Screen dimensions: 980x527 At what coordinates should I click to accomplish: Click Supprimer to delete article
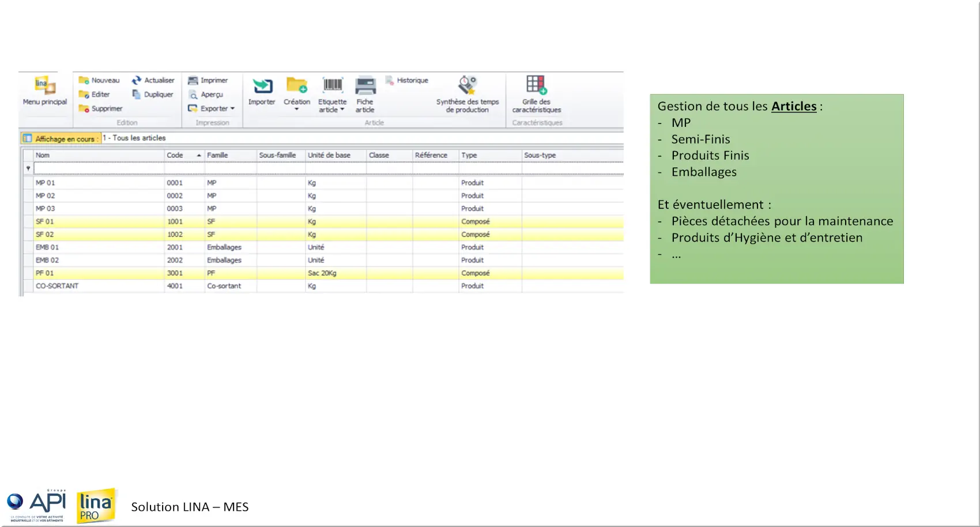tap(100, 108)
